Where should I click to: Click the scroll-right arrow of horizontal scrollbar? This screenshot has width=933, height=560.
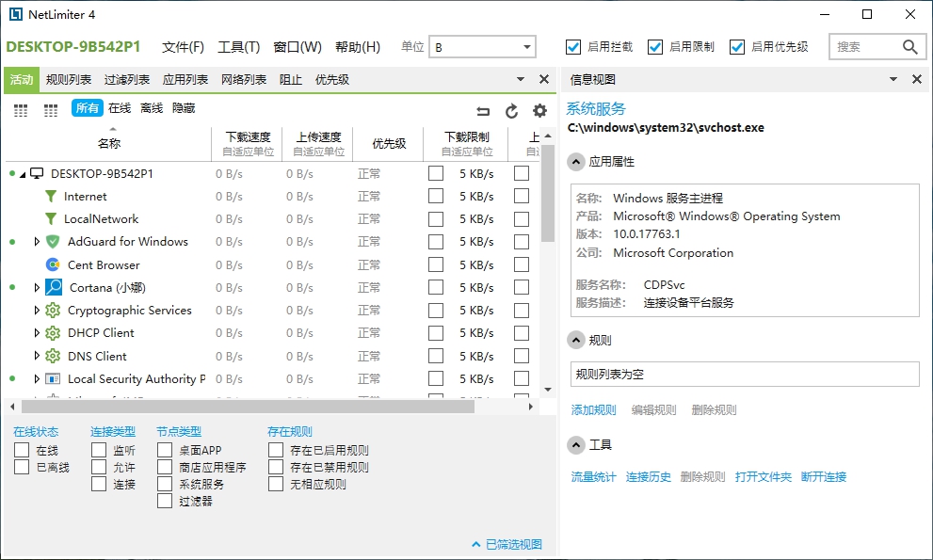pyautogui.click(x=531, y=407)
